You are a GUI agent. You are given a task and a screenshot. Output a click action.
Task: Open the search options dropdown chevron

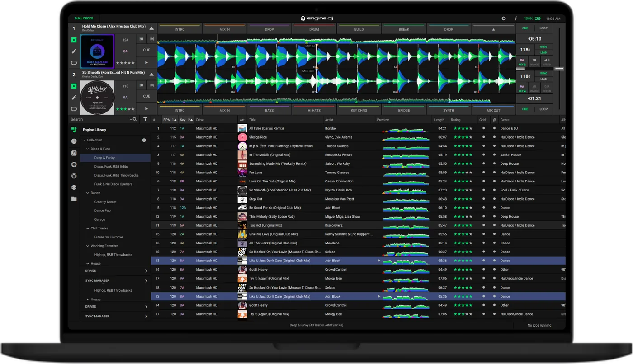131,120
